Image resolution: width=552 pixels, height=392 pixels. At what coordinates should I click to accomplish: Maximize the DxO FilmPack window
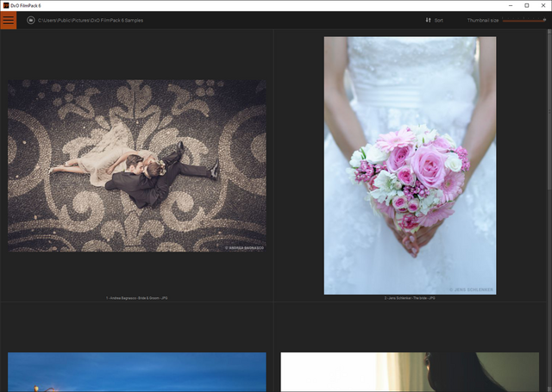[x=527, y=6]
